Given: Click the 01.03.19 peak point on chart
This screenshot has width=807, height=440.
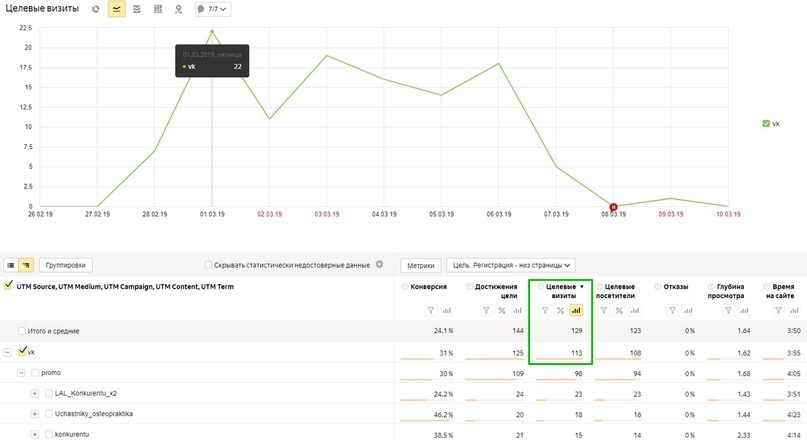Looking at the screenshot, I should 212,32.
